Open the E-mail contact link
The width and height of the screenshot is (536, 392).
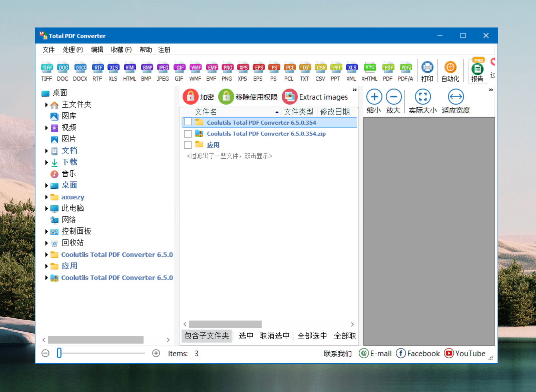[x=375, y=353]
